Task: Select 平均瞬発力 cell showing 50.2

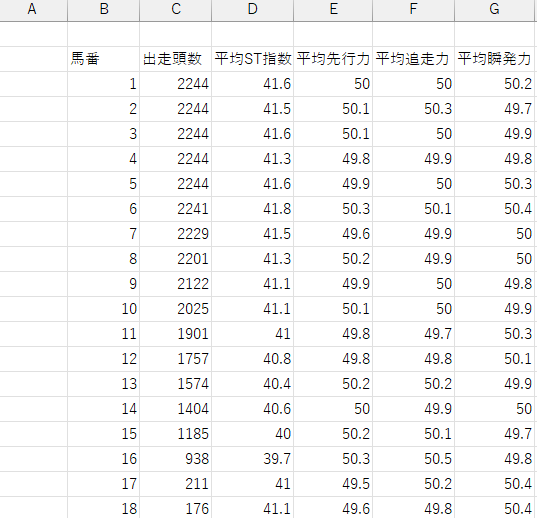Action: coord(496,84)
